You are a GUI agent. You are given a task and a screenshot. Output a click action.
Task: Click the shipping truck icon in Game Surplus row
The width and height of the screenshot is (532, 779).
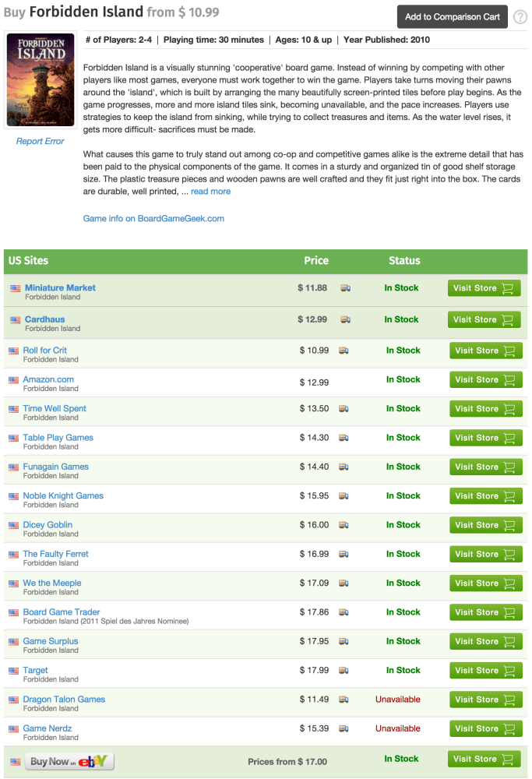click(x=344, y=641)
